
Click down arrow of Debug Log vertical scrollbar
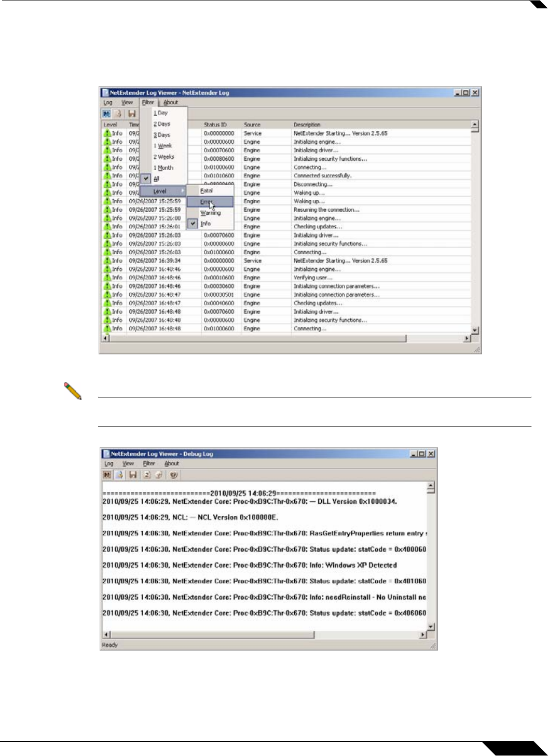coord(430,627)
